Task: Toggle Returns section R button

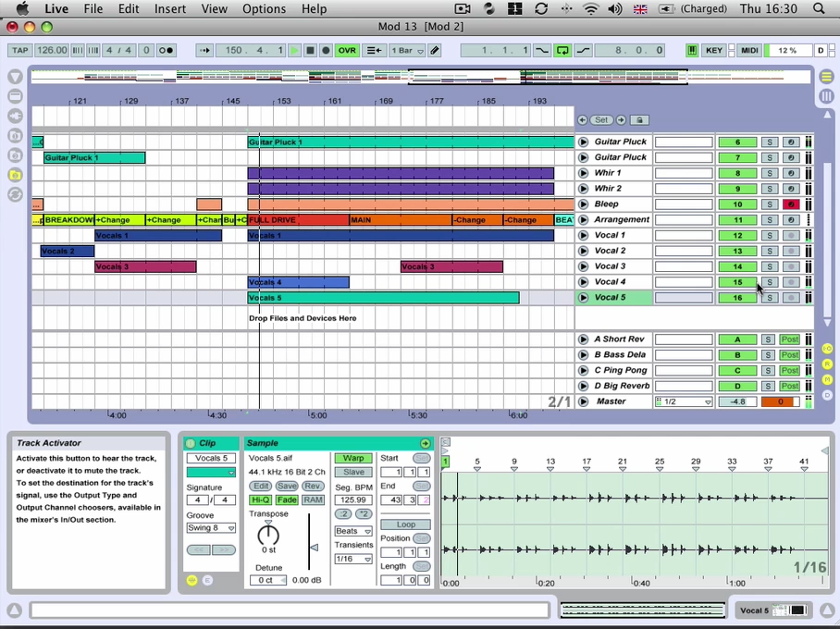Action: point(827,364)
